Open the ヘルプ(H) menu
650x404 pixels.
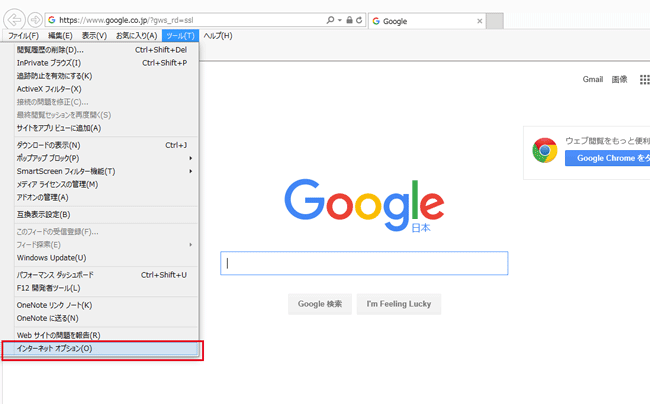(x=218, y=36)
